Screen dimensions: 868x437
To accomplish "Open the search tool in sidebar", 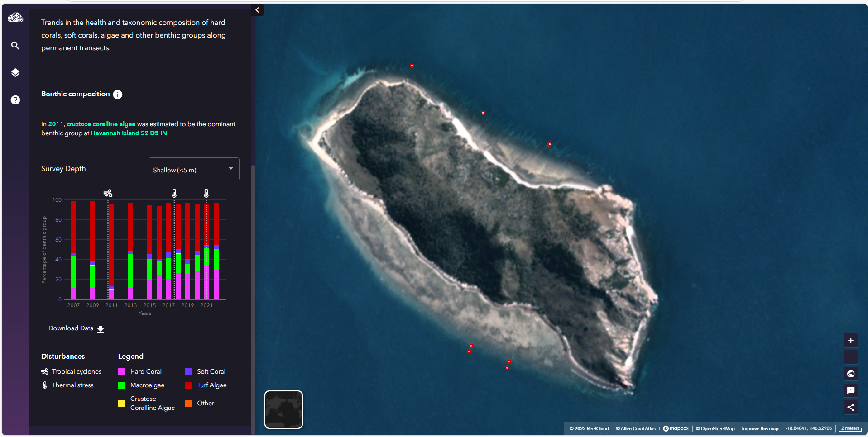I will pyautogui.click(x=15, y=46).
